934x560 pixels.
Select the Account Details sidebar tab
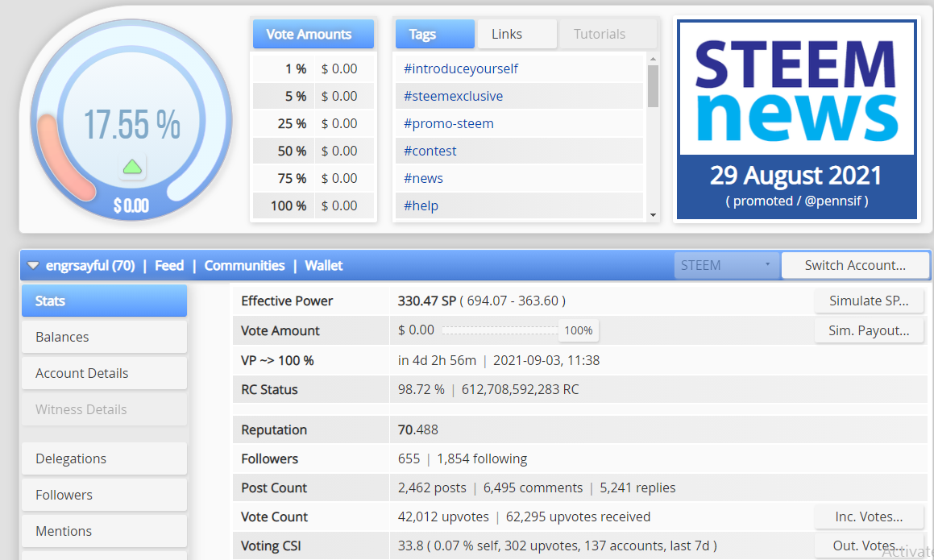104,374
